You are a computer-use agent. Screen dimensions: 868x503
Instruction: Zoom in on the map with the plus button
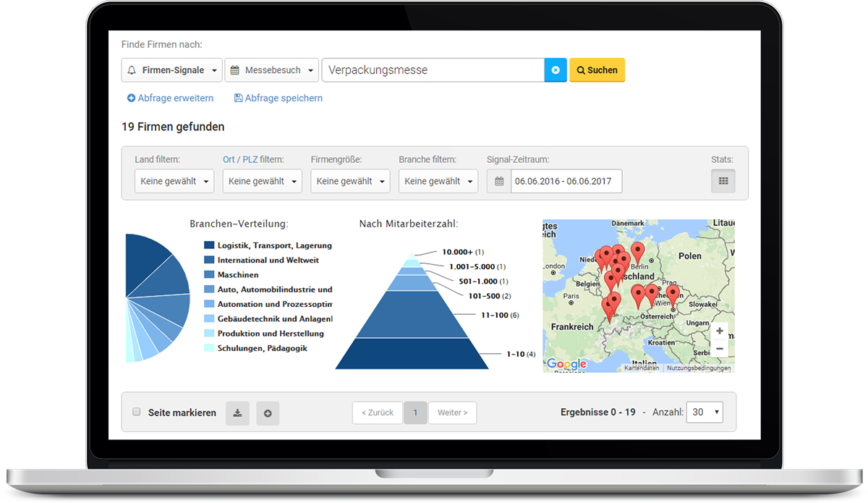coord(718,331)
